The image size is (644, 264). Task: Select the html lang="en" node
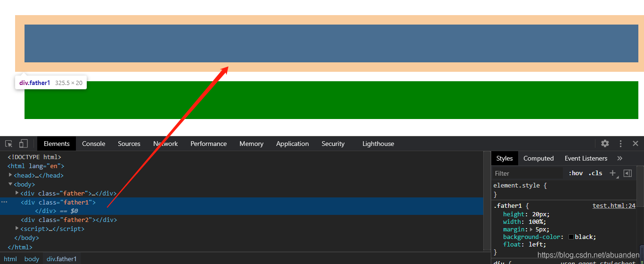pos(36,166)
